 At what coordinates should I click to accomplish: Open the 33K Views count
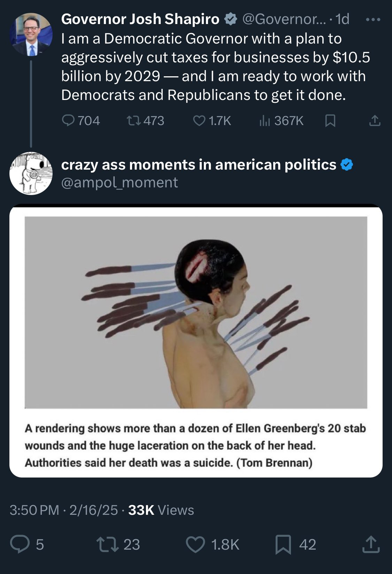161,510
